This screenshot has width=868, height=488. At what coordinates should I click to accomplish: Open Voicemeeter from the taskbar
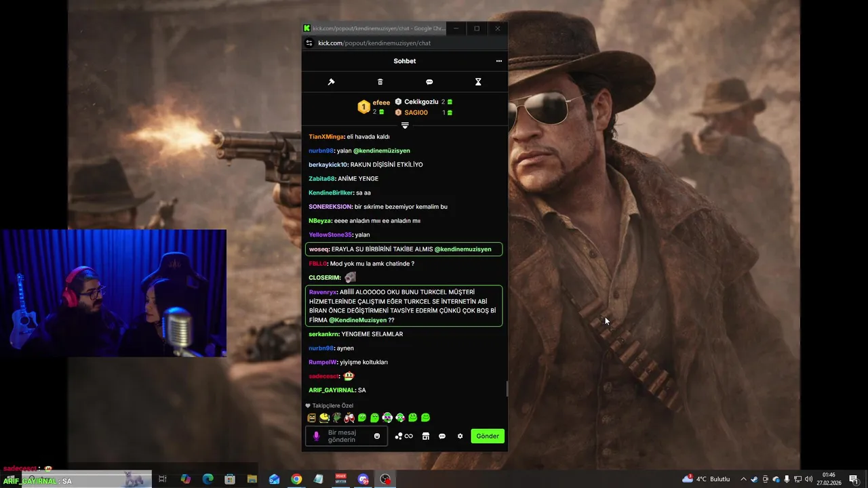coord(341,479)
